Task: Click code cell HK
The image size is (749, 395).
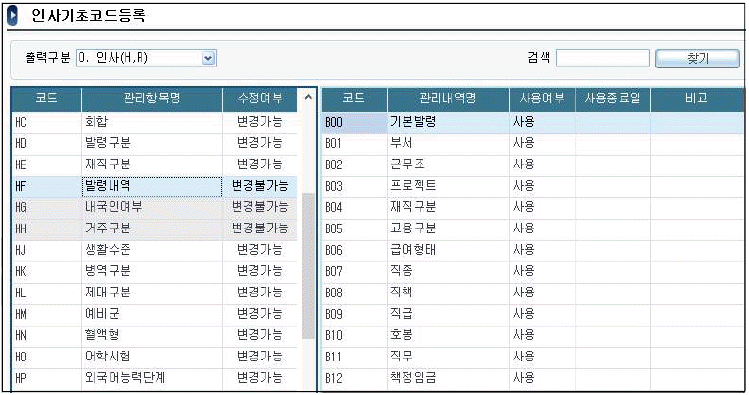Action: [x=47, y=271]
